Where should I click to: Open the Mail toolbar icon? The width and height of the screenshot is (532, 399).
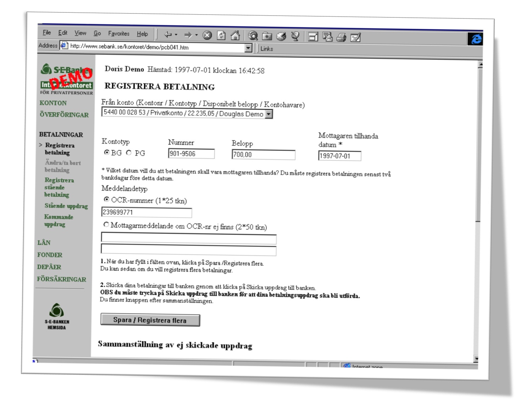coord(327,37)
